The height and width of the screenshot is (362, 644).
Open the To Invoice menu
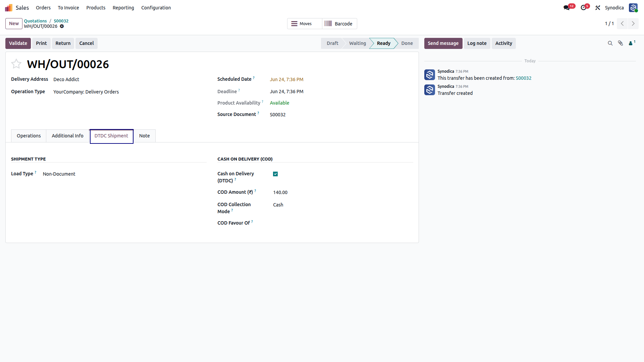click(68, 8)
